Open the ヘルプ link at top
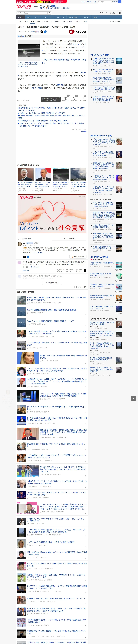The width and height of the screenshot is (138, 644). (x=94, y=2)
